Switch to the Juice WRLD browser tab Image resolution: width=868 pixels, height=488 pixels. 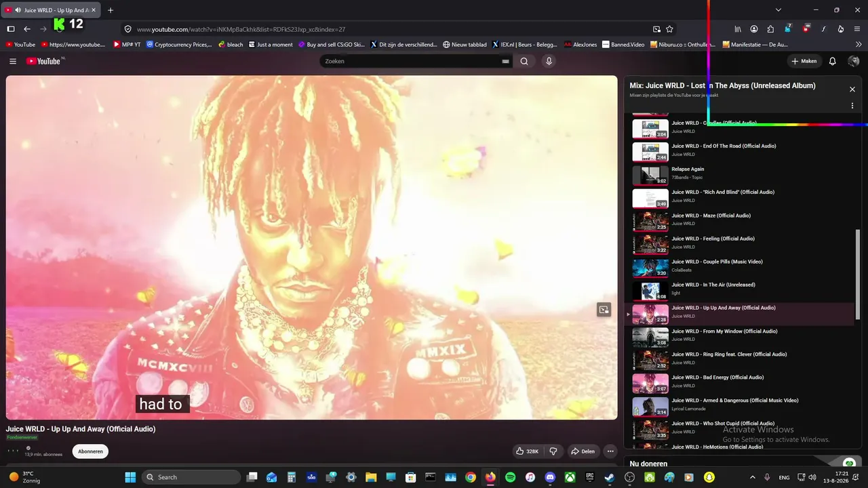51,10
